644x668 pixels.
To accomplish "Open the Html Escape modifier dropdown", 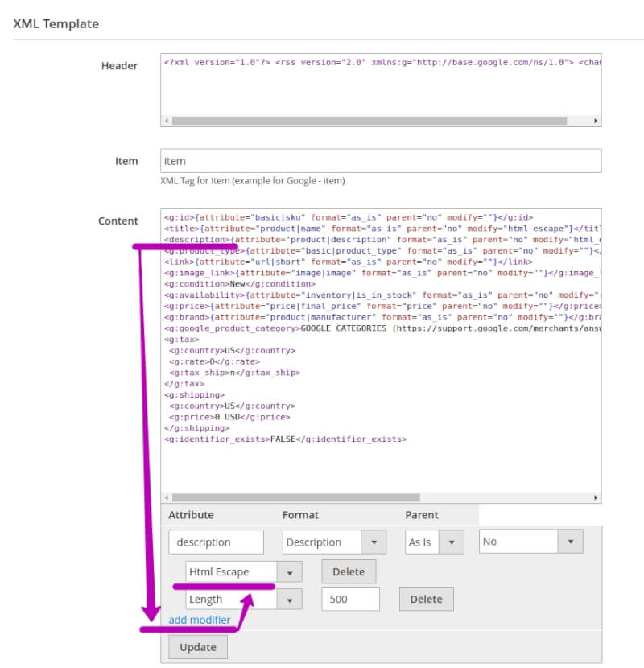I will click(x=244, y=571).
